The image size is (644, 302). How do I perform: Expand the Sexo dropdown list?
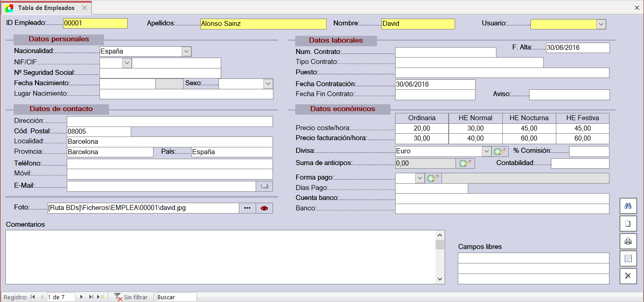268,84
